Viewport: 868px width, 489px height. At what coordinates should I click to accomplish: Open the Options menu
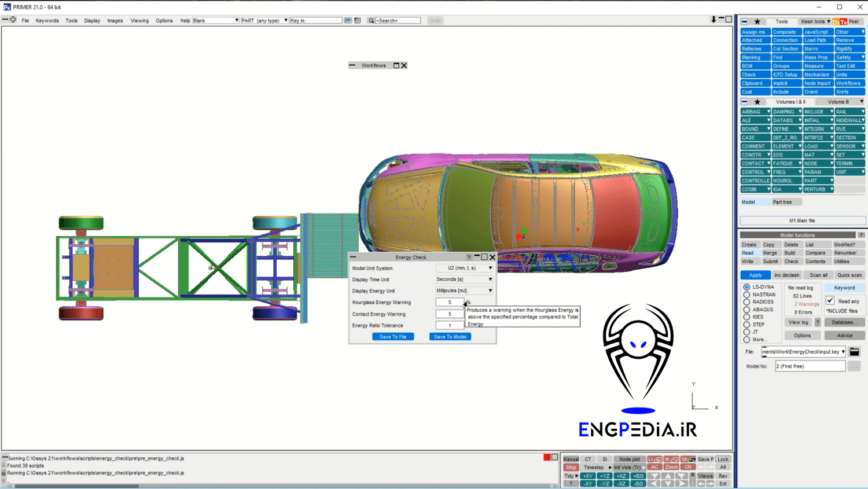(x=164, y=21)
